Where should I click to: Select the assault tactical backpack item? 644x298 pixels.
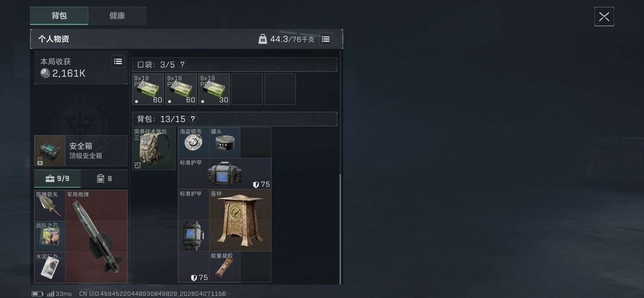(154, 149)
